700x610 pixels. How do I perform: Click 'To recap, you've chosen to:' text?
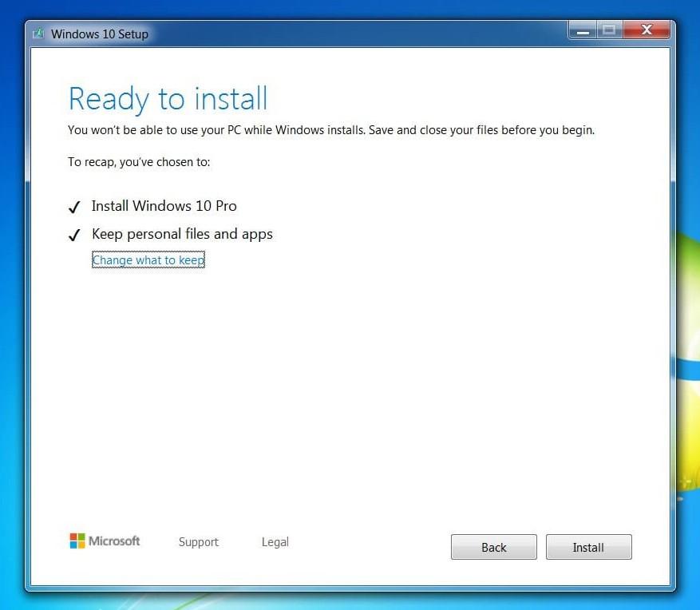[139, 161]
